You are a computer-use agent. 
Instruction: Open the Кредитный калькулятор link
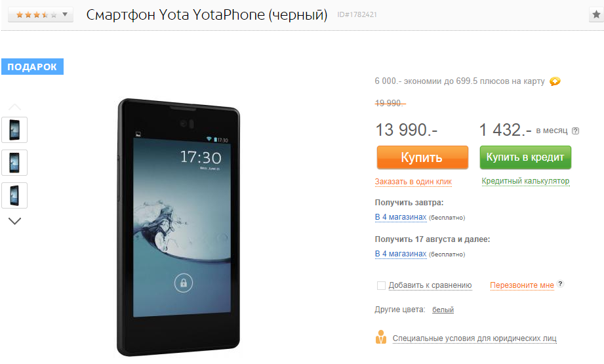click(525, 181)
